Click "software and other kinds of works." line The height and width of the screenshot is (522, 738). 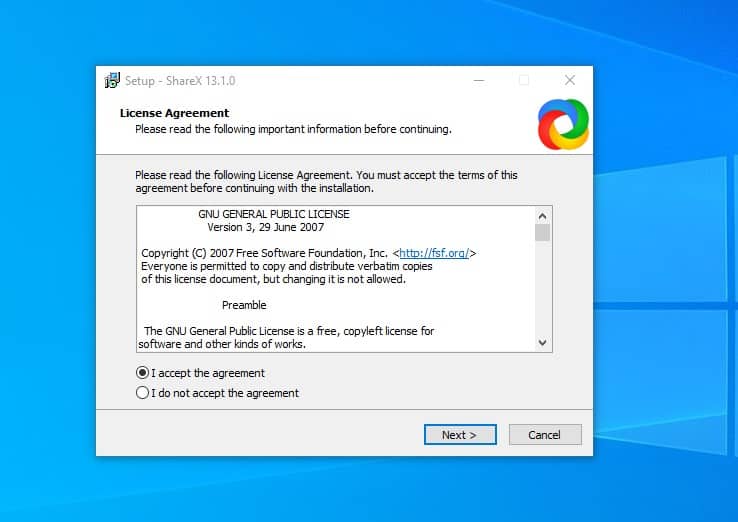(x=222, y=344)
